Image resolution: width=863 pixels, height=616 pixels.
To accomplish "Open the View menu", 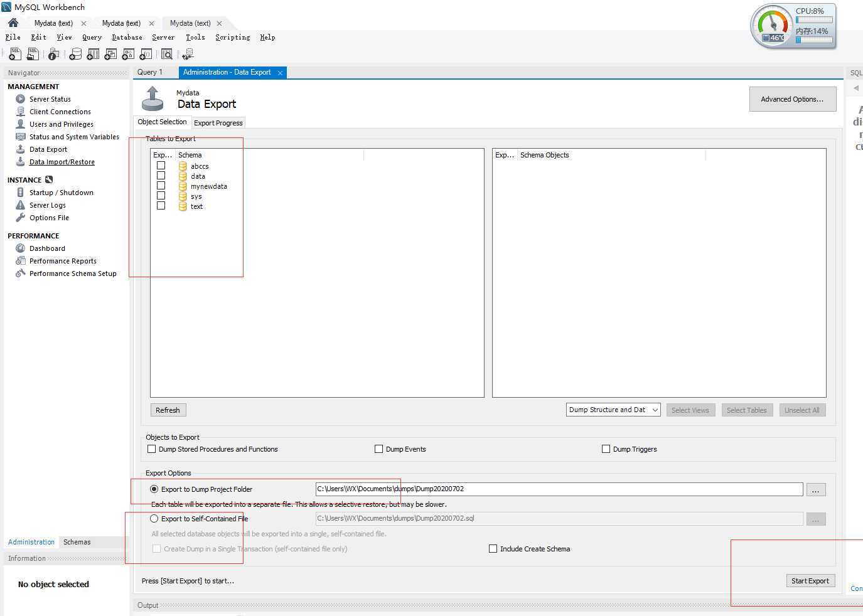I will (64, 37).
